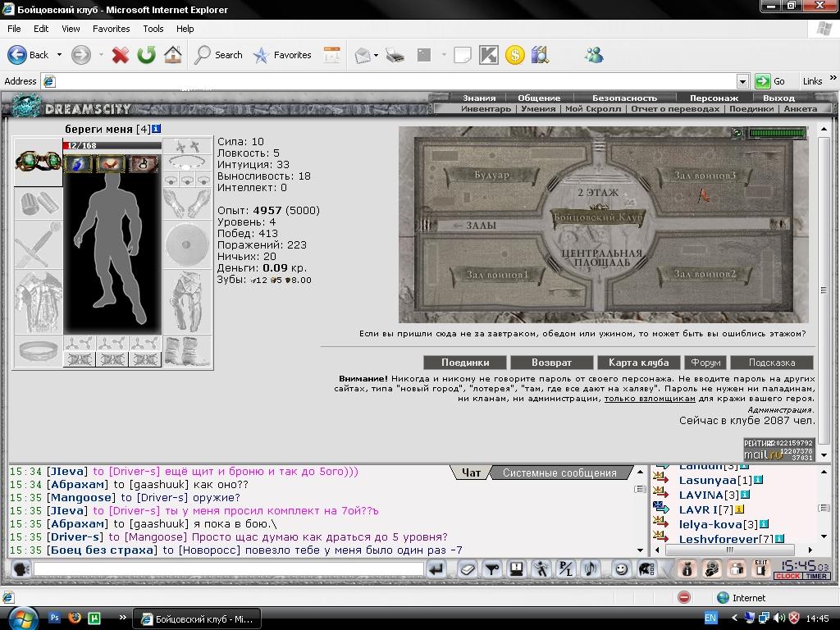The width and height of the screenshot is (840, 630).
Task: Click the belt equipment slot
Action: pyautogui.click(x=38, y=351)
